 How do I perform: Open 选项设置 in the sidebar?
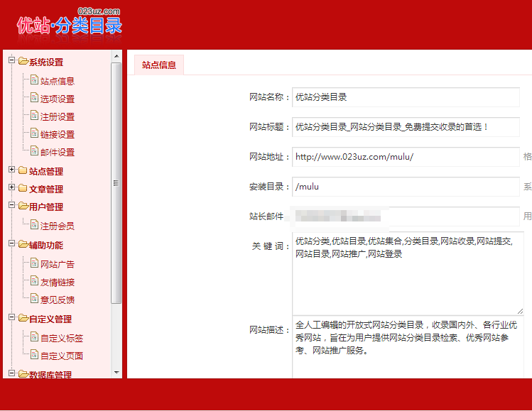[x=58, y=99]
